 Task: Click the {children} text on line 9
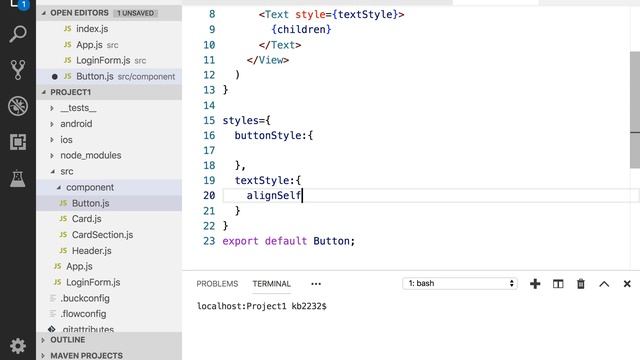click(x=301, y=30)
